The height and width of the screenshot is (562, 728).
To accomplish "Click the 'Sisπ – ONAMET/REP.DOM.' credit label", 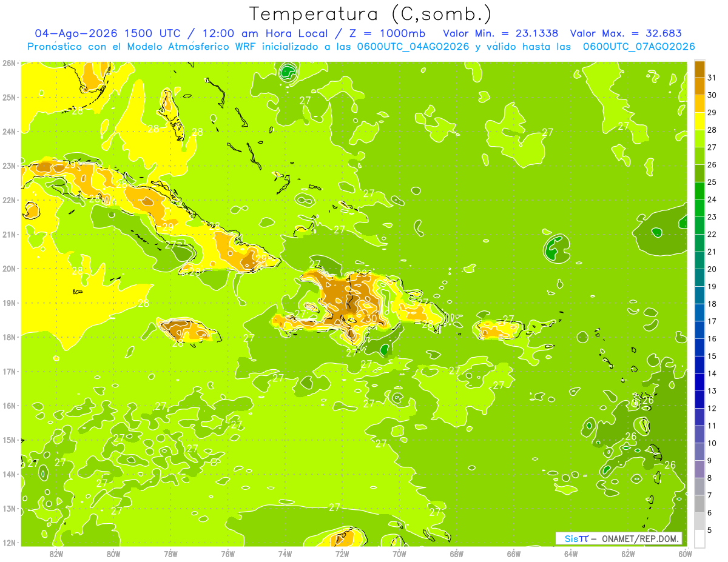I will point(619,538).
